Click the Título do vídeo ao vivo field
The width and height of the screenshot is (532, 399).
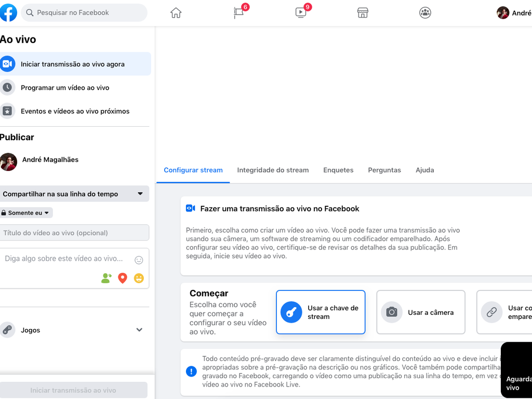74,233
